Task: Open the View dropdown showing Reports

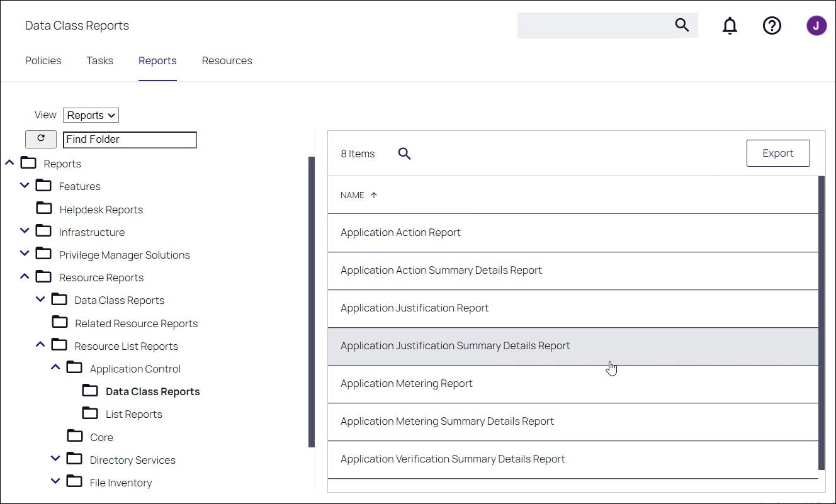Action: (x=91, y=115)
